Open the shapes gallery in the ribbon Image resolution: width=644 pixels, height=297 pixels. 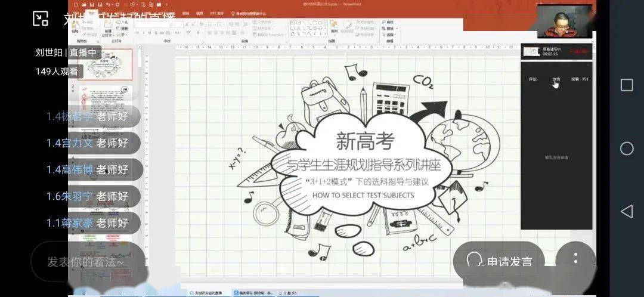[308, 29]
